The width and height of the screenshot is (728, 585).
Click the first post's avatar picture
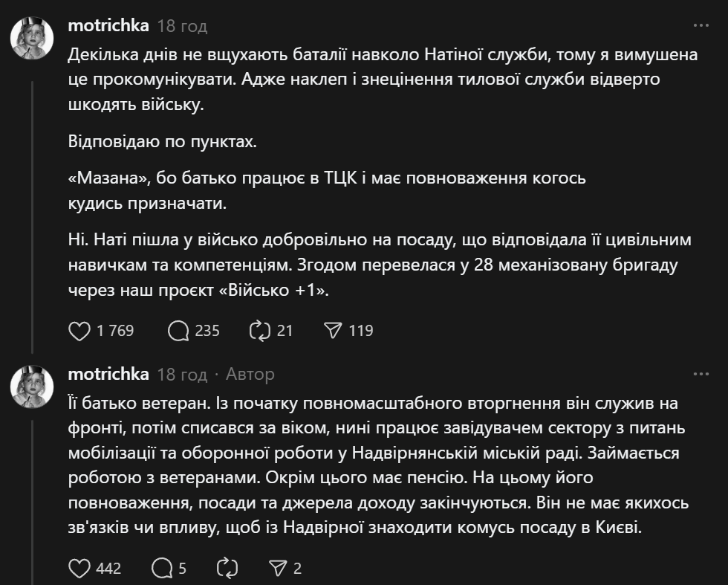32,37
